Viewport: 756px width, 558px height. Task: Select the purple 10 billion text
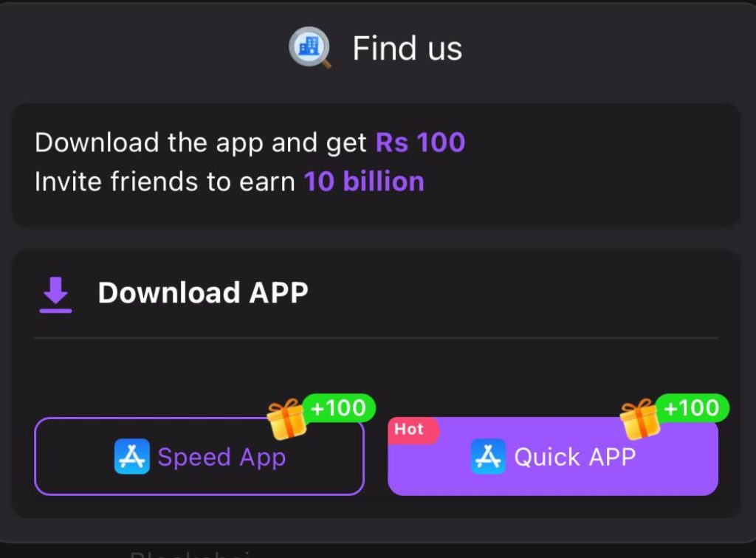click(x=364, y=182)
